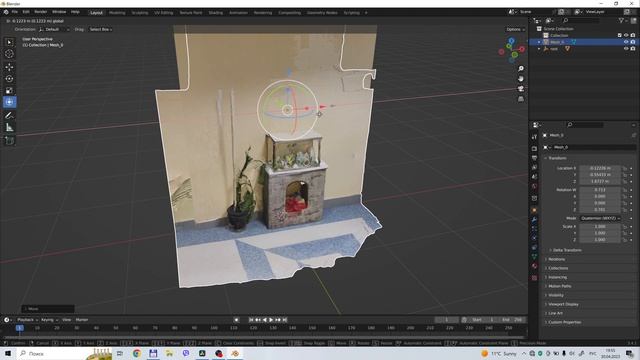
Task: Open the Keying menu in timeline
Action: click(49, 320)
